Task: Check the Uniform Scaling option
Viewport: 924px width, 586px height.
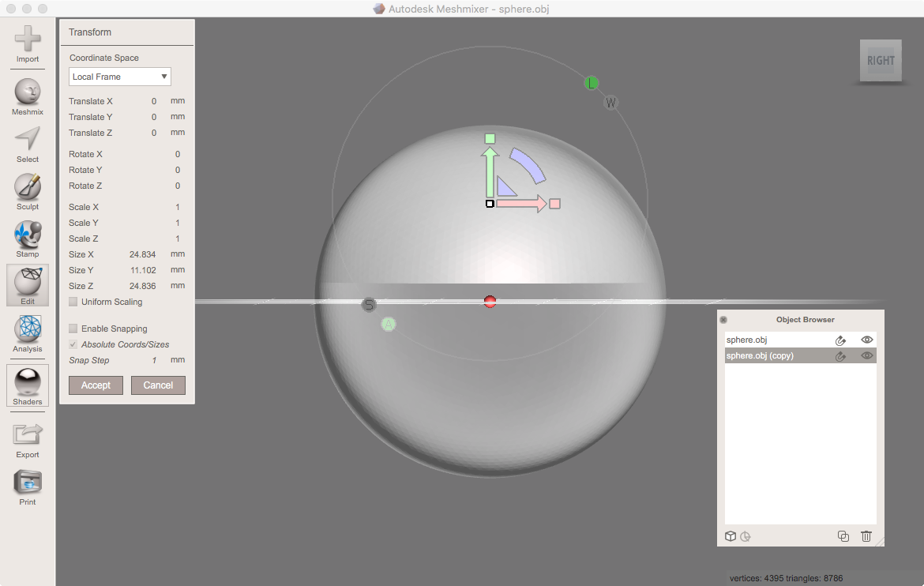Action: point(73,301)
